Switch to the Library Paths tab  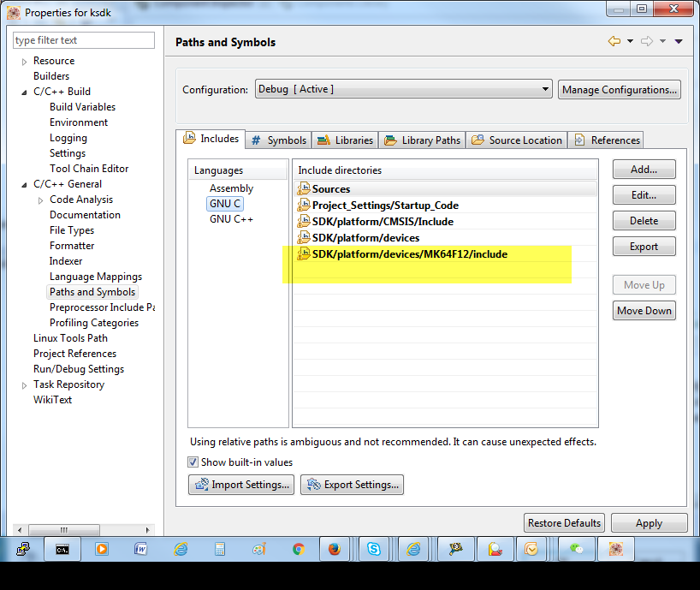coord(423,140)
